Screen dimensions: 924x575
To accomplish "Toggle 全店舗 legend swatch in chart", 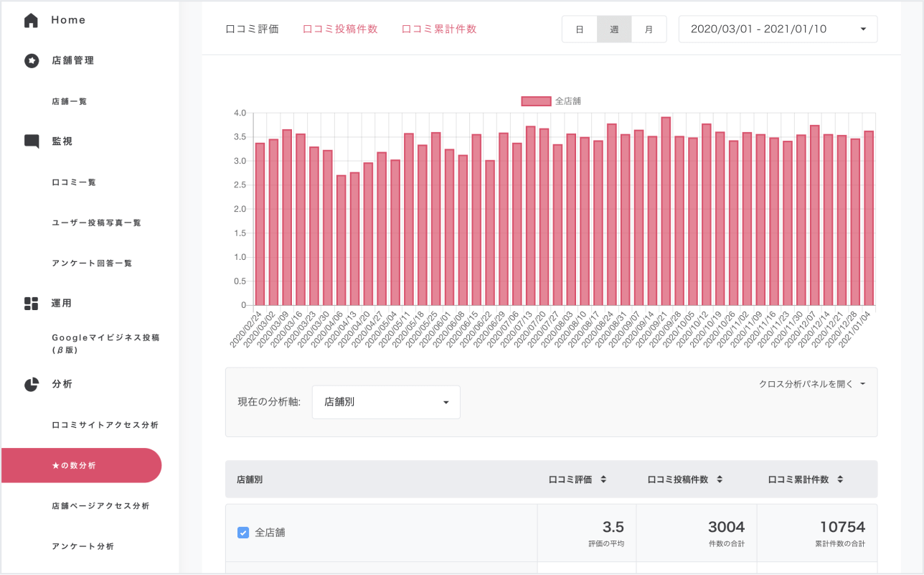I will coord(536,101).
